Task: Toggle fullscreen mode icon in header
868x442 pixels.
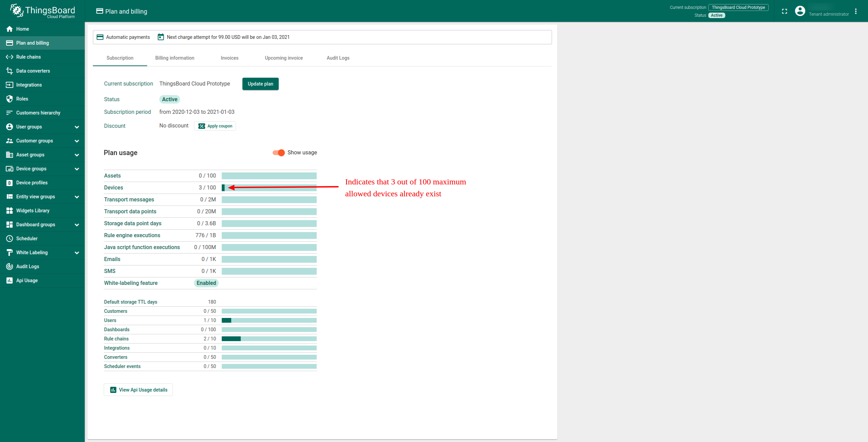Action: pyautogui.click(x=784, y=11)
